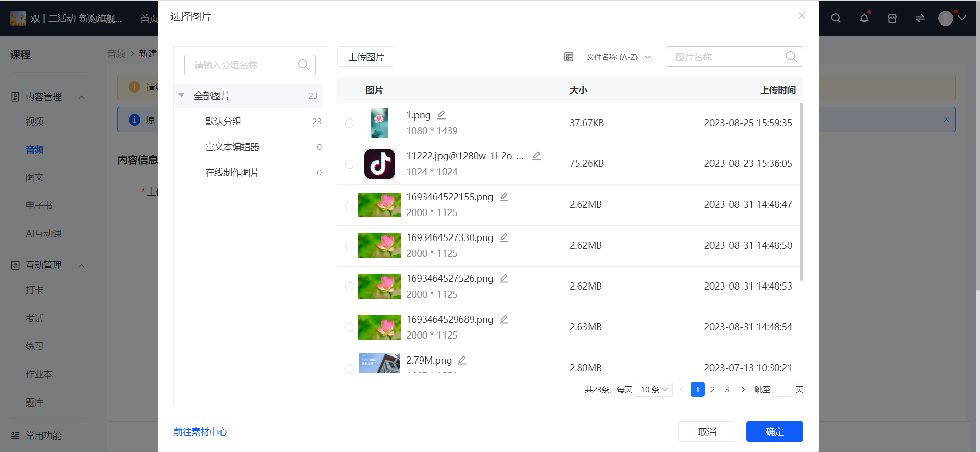This screenshot has width=980, height=452.
Task: Follow the 前往素材中心 link
Action: pyautogui.click(x=201, y=432)
